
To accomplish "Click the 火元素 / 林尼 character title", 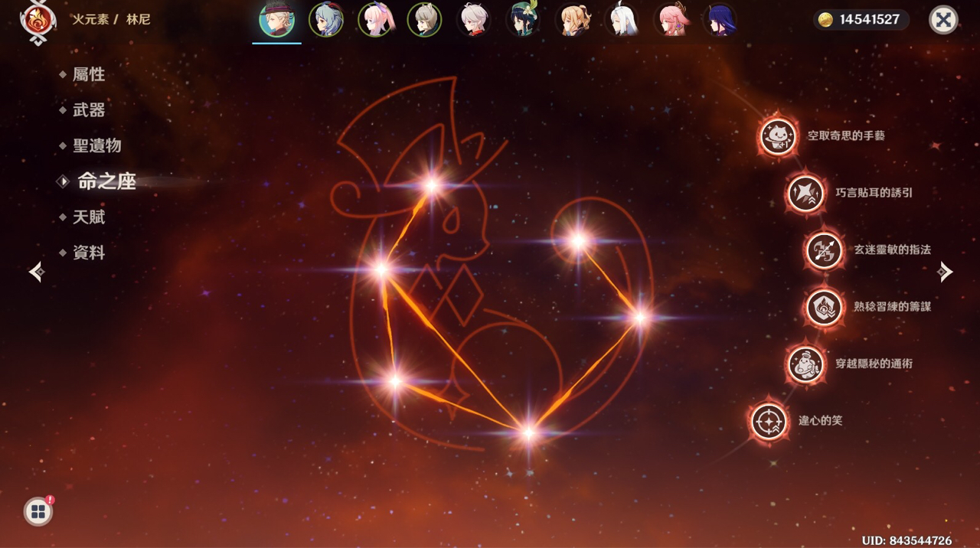I will pyautogui.click(x=111, y=19).
